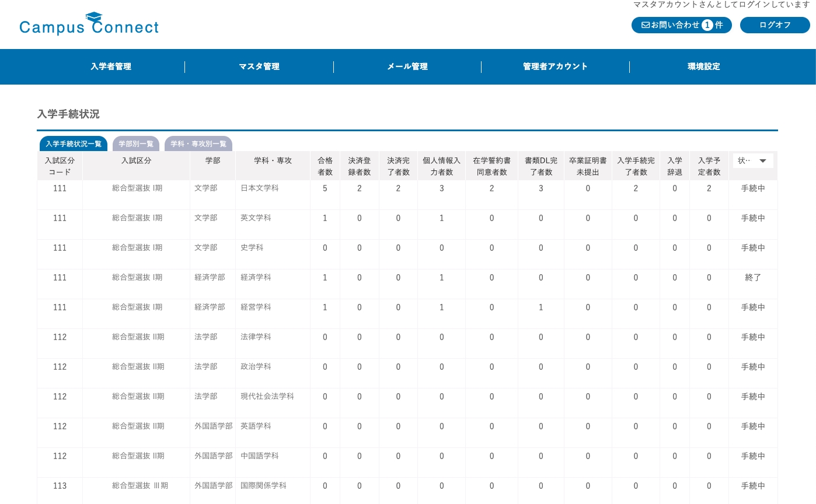Switch to the 学部別一覧 tab

(136, 143)
